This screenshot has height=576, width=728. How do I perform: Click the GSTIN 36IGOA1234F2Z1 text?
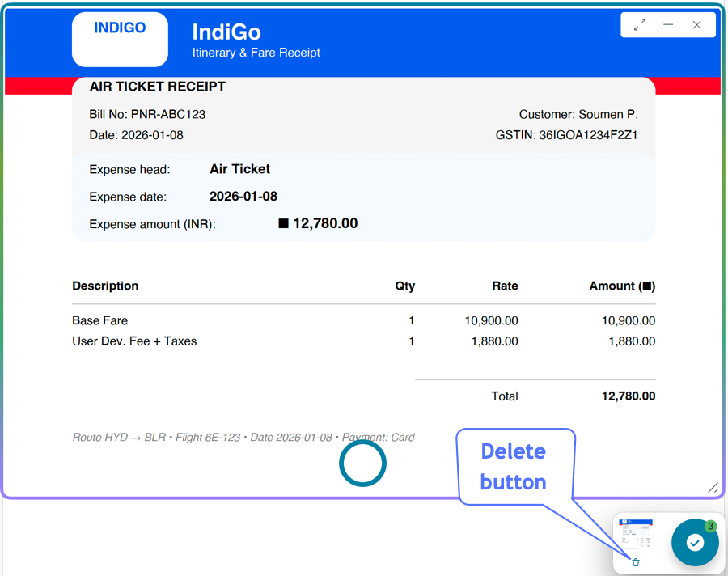click(x=566, y=135)
